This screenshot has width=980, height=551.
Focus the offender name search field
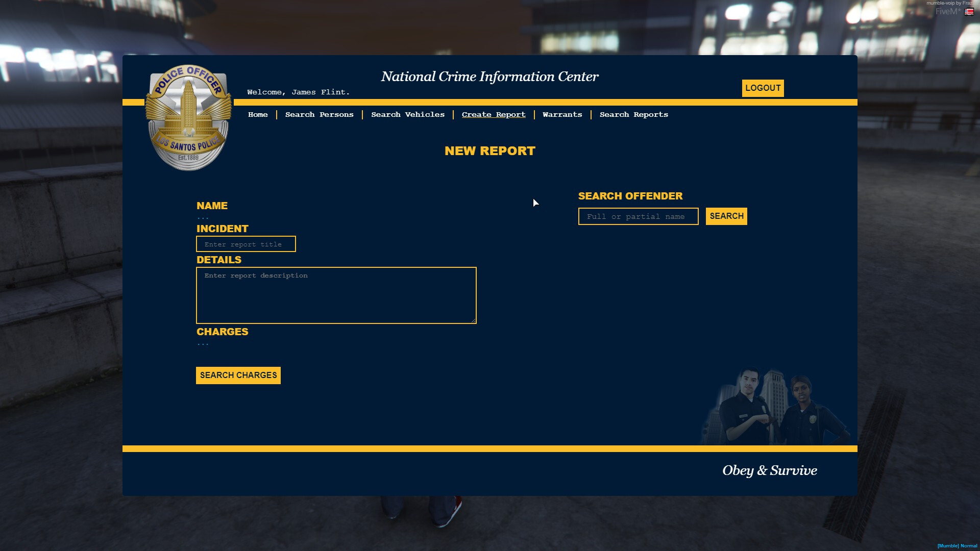coord(638,216)
